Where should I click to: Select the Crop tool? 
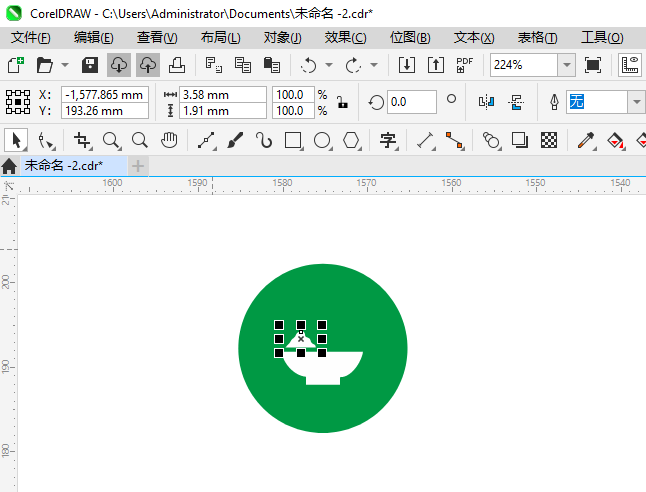pos(82,140)
